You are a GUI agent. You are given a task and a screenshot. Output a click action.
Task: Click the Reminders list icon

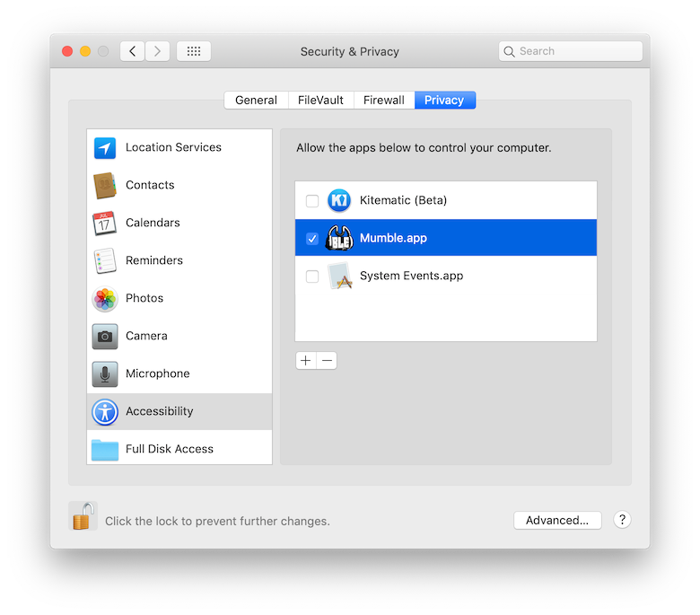point(105,261)
